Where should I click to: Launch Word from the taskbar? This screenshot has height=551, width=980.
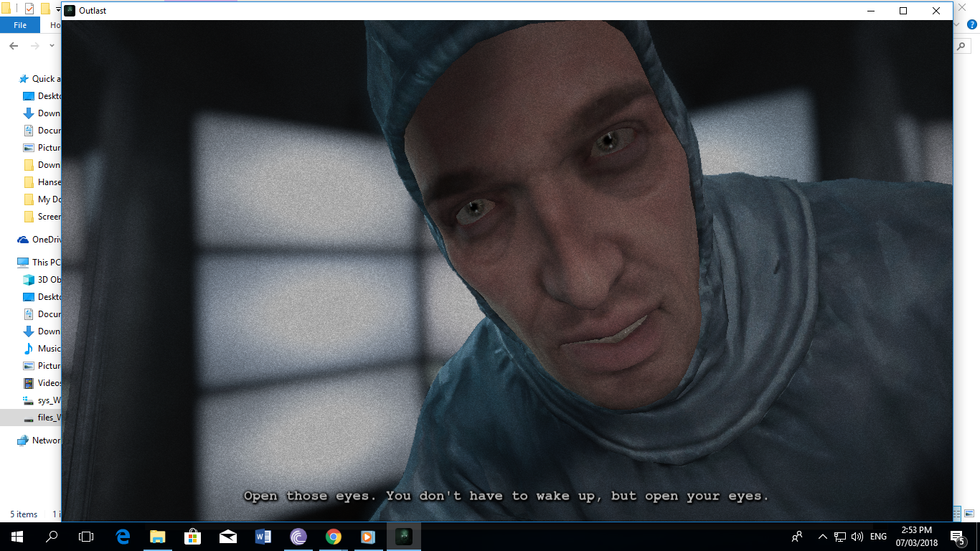click(x=263, y=536)
